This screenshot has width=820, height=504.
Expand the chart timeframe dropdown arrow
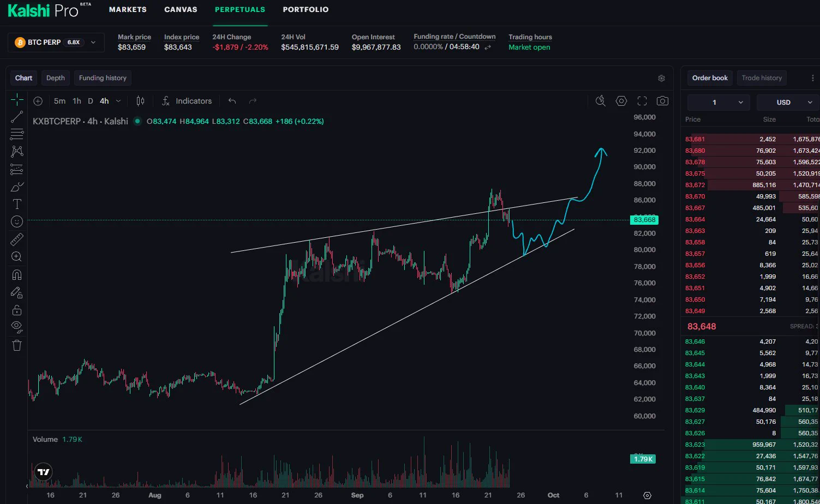tap(118, 101)
